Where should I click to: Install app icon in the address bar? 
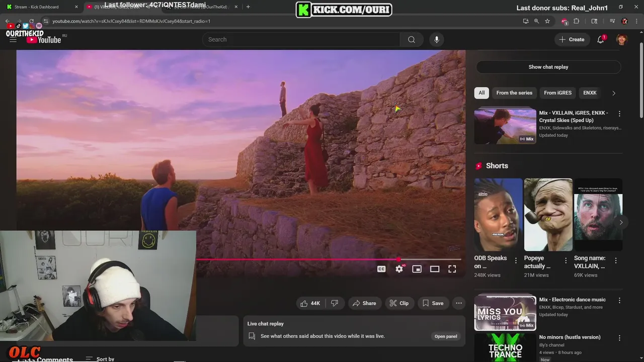click(526, 21)
